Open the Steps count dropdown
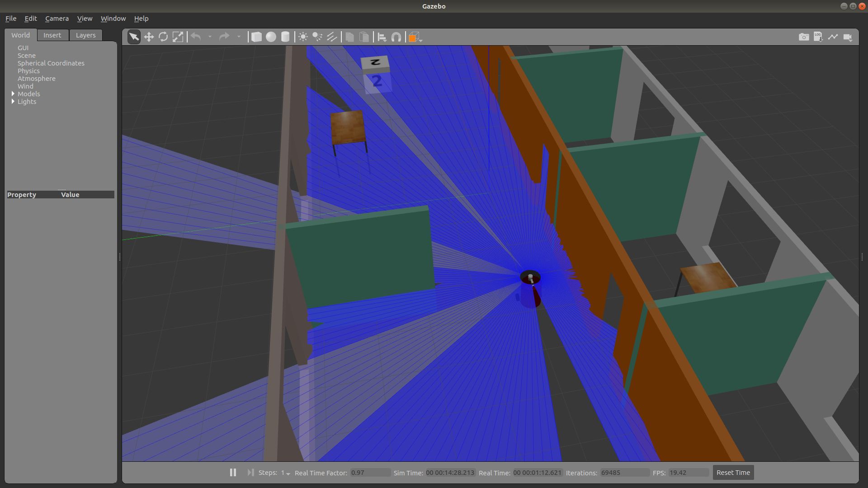 [x=285, y=473]
